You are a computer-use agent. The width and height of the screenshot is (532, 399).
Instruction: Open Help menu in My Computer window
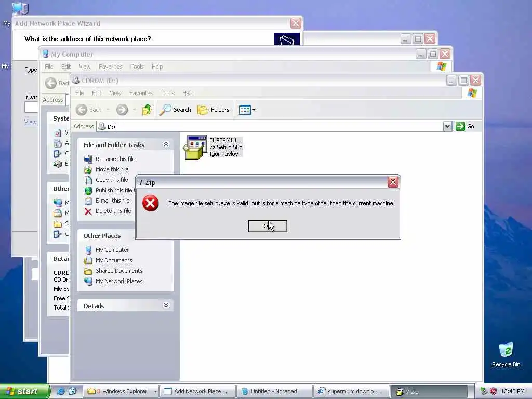pyautogui.click(x=157, y=66)
